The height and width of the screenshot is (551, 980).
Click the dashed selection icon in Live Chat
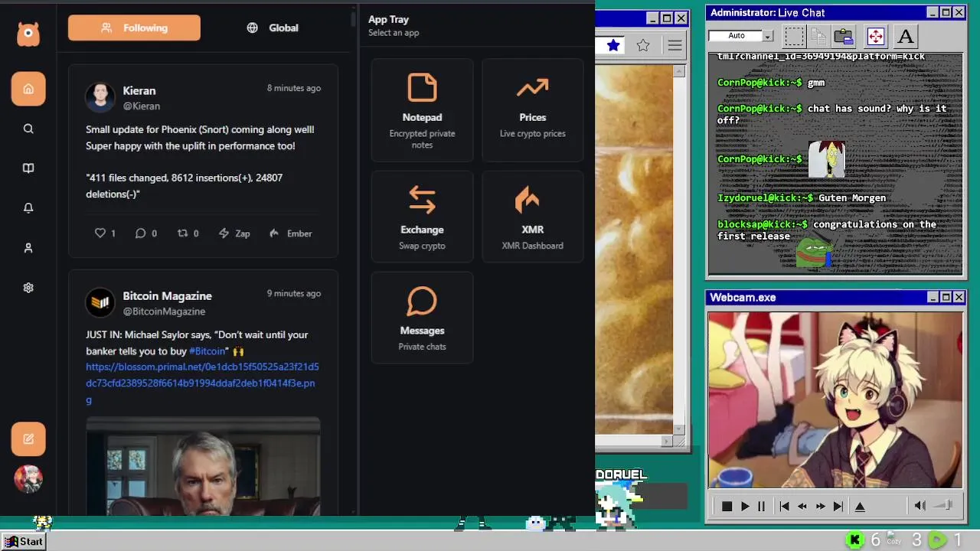click(795, 36)
